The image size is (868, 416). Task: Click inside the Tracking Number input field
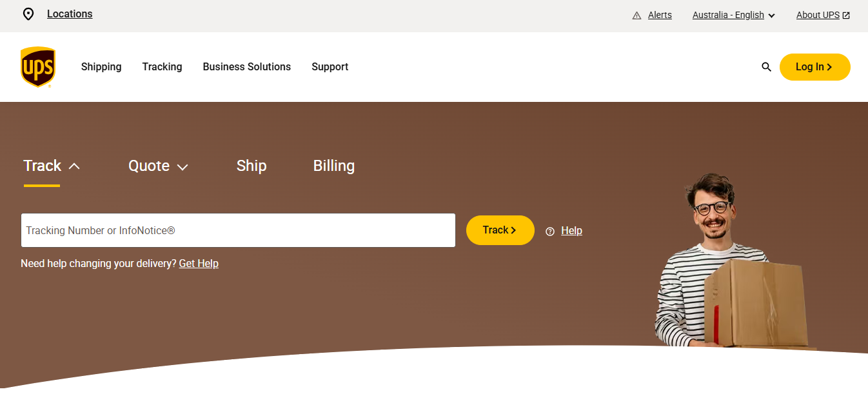coord(238,230)
